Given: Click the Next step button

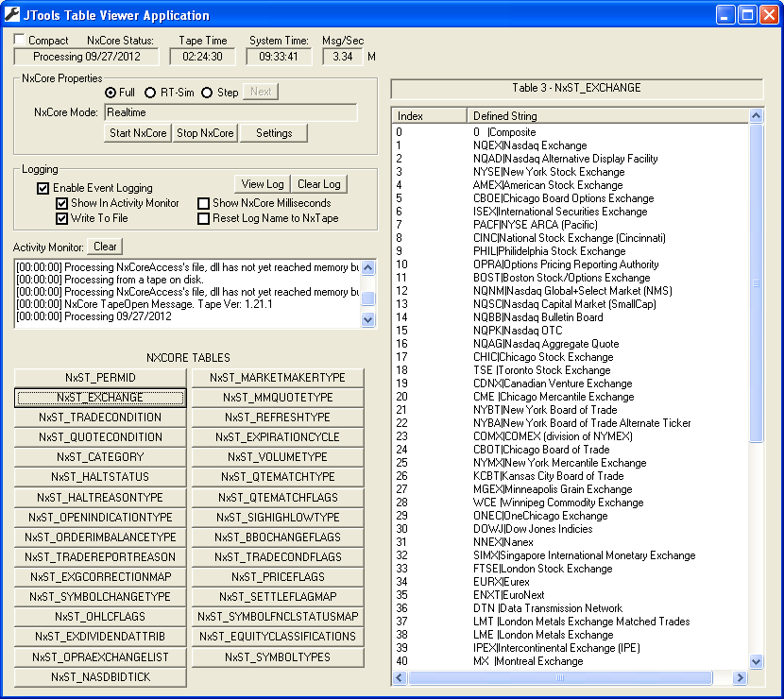Looking at the screenshot, I should [261, 92].
